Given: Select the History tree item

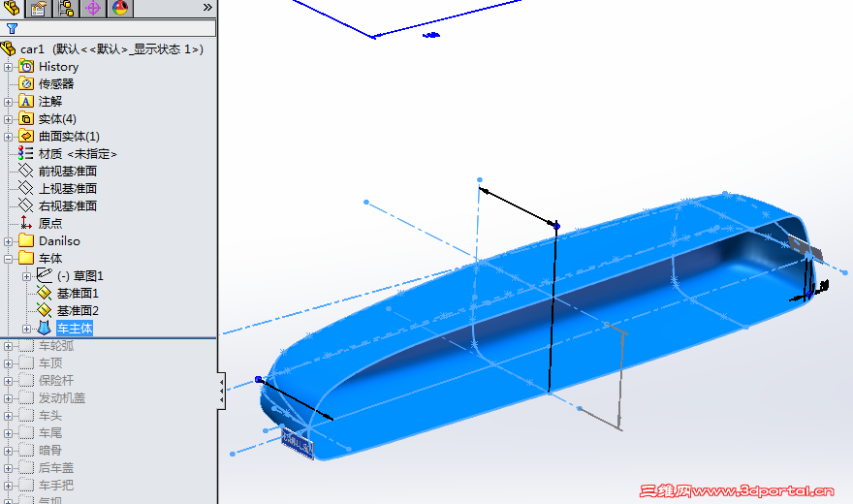Looking at the screenshot, I should (x=59, y=67).
